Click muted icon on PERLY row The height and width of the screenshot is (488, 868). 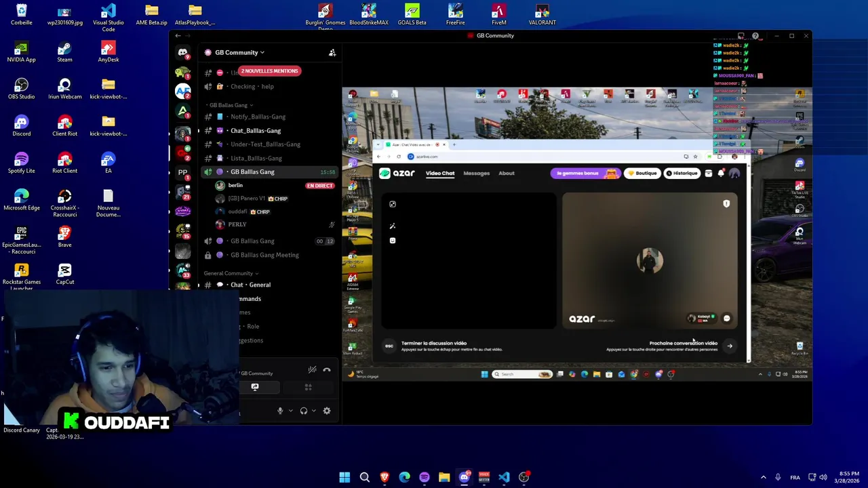tap(332, 224)
